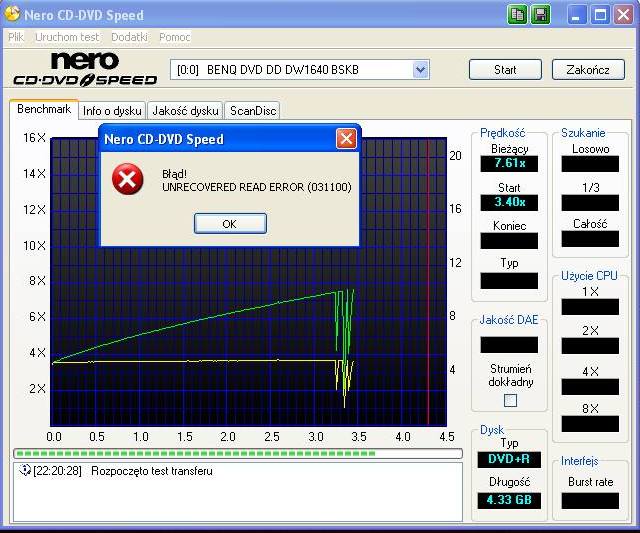640x533 pixels.
Task: Toggle the Strumień dokładny checkbox
Action: click(510, 400)
